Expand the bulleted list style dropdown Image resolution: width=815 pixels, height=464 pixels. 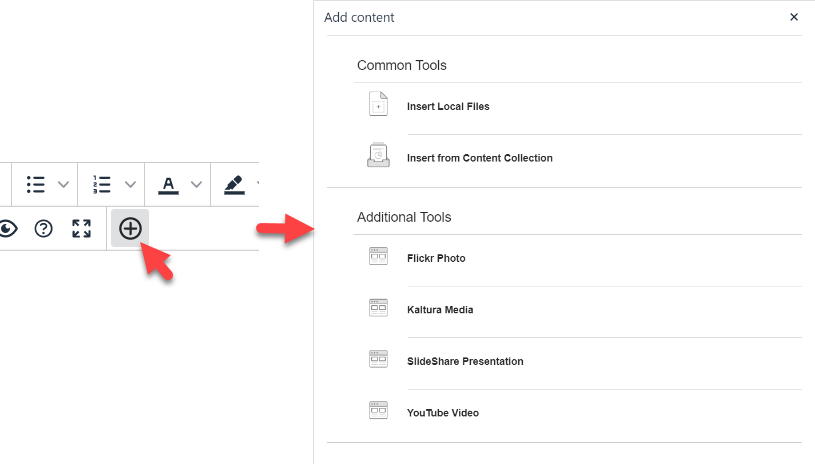tap(64, 185)
